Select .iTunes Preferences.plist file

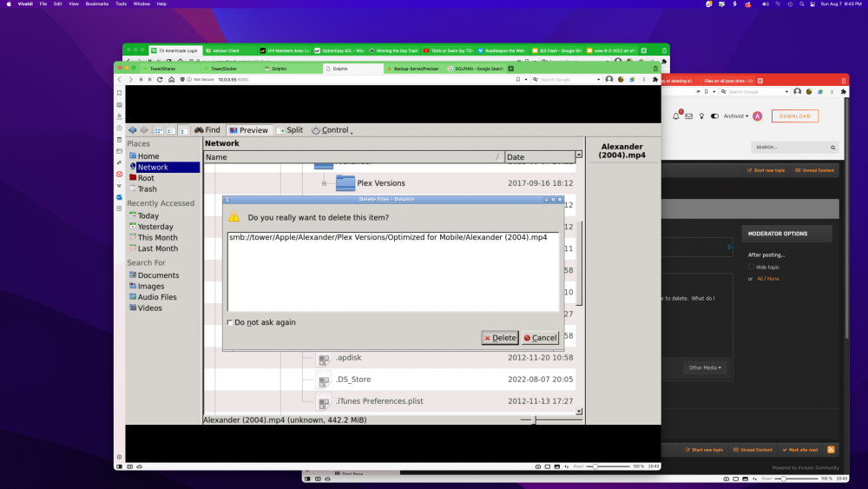[x=390, y=401]
